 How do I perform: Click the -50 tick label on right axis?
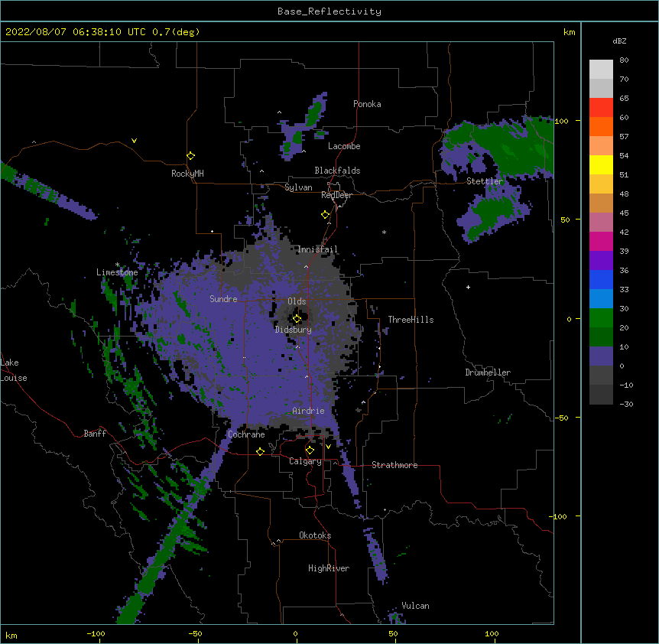click(561, 418)
